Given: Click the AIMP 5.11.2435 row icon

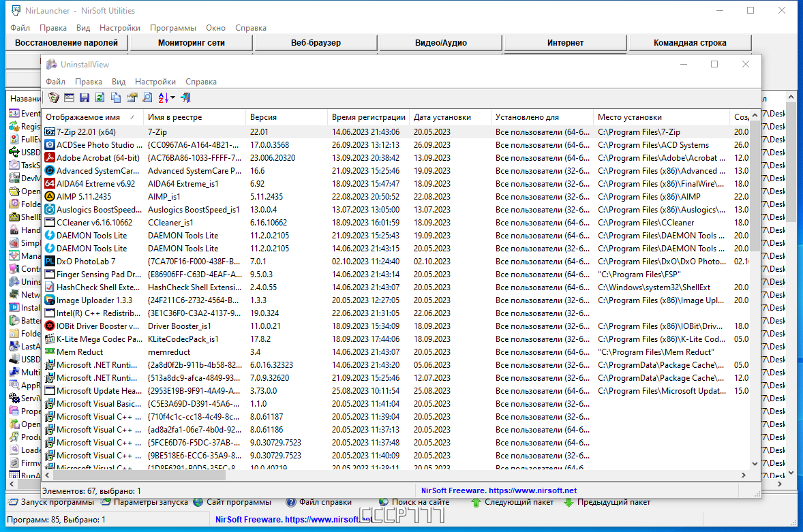Looking at the screenshot, I should pos(50,196).
